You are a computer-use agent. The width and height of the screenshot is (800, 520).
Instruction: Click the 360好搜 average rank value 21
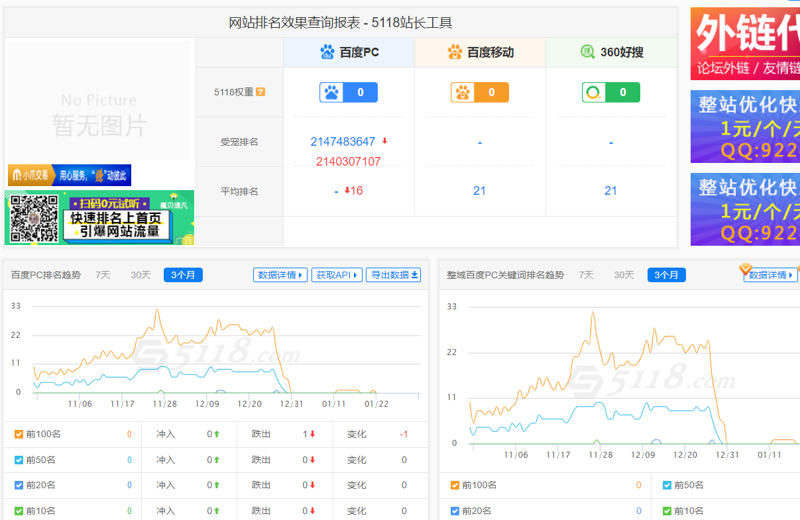point(611,191)
